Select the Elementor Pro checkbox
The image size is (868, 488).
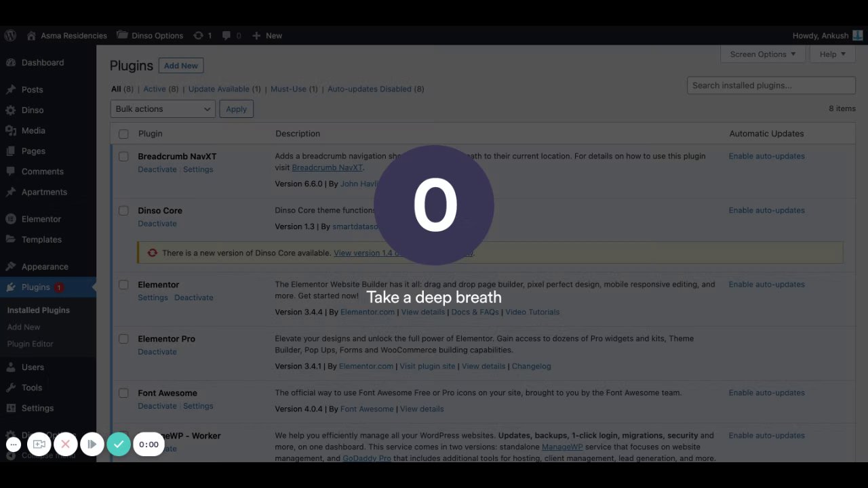[x=123, y=339]
